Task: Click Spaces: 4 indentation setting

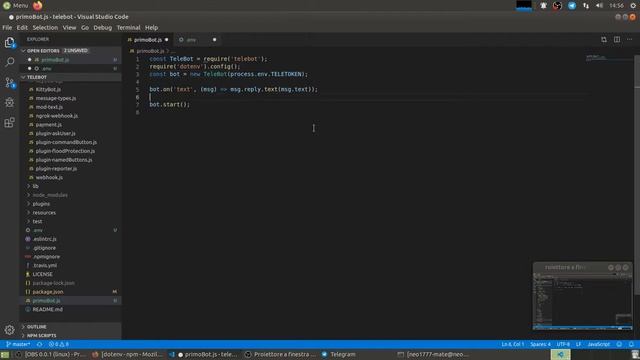Action: pos(540,344)
